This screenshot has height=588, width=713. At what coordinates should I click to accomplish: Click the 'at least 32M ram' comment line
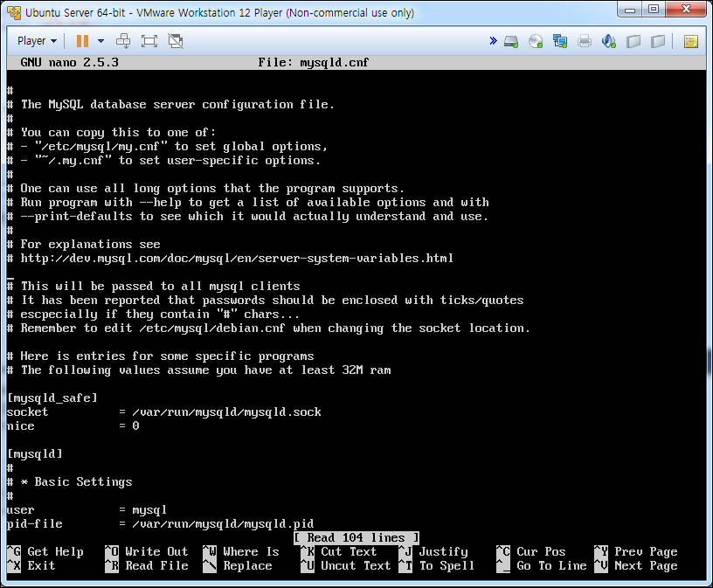tap(198, 370)
